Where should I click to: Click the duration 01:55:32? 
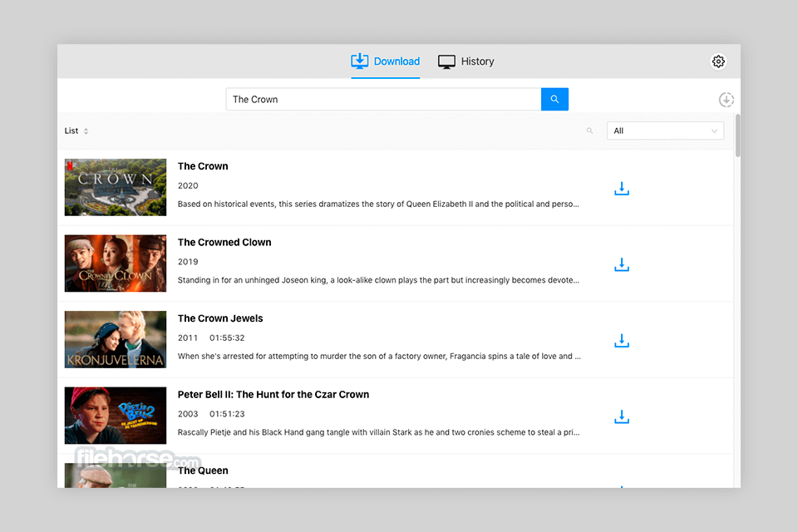pos(227,338)
